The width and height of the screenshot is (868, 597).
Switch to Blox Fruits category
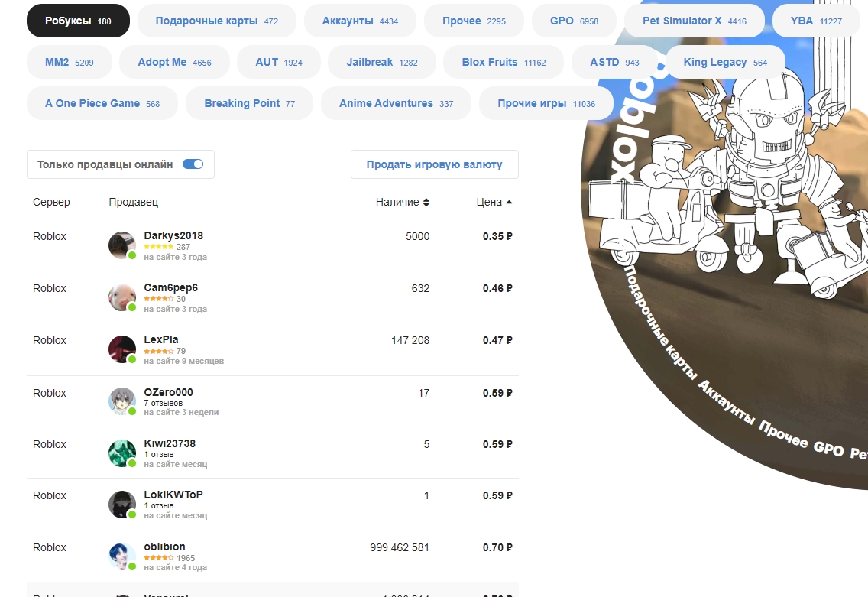(x=504, y=62)
